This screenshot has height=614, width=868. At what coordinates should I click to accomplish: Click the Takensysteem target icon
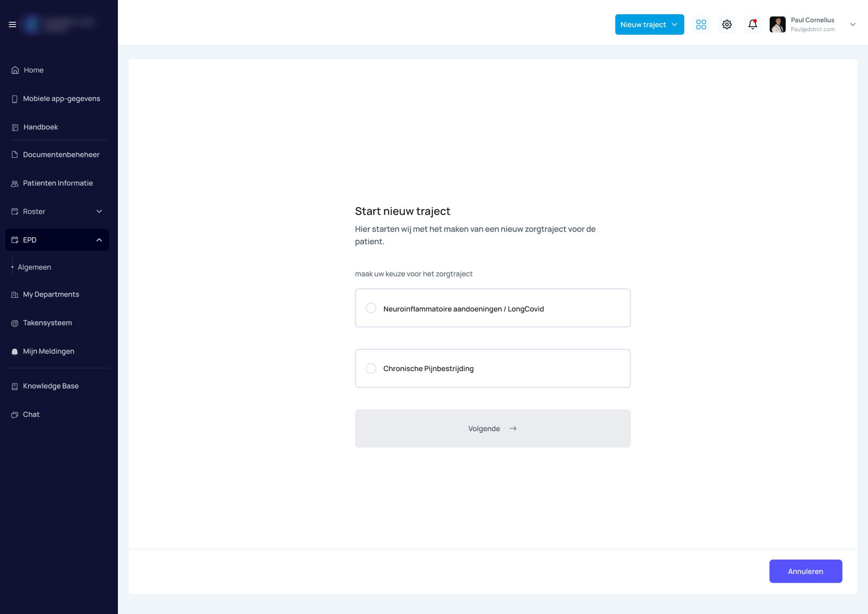tap(15, 323)
